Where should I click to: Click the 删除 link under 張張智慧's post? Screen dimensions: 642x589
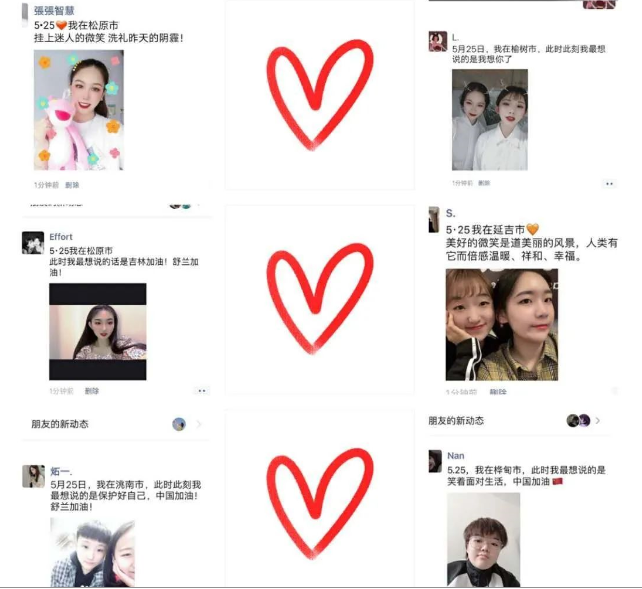pos(72,185)
